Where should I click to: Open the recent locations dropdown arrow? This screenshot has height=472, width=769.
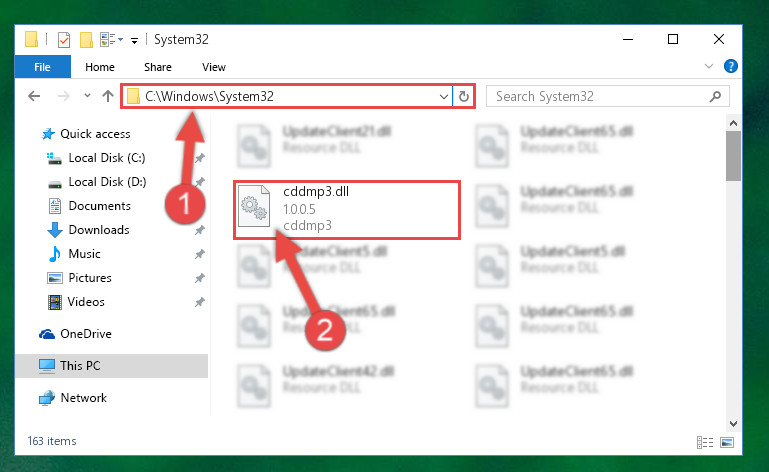[x=87, y=96]
